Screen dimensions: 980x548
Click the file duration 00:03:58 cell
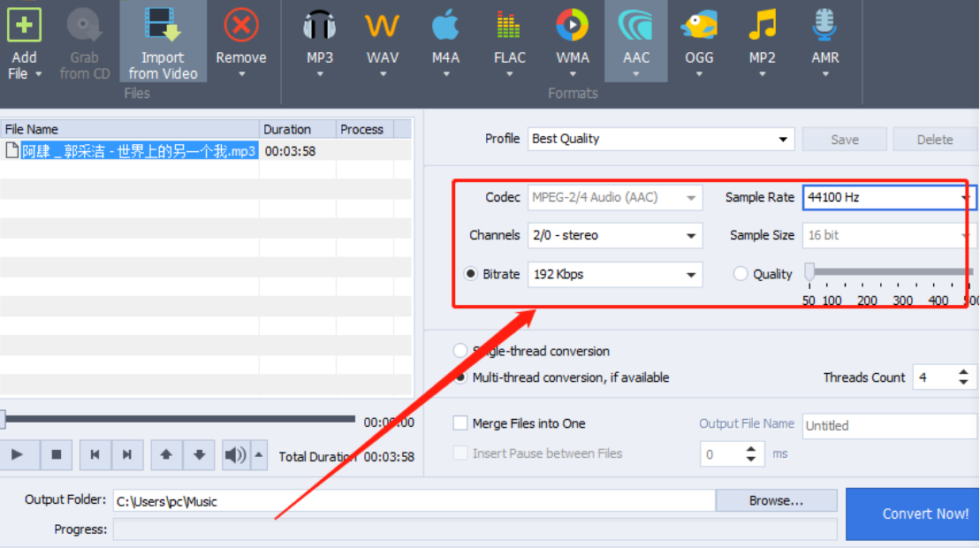click(290, 151)
